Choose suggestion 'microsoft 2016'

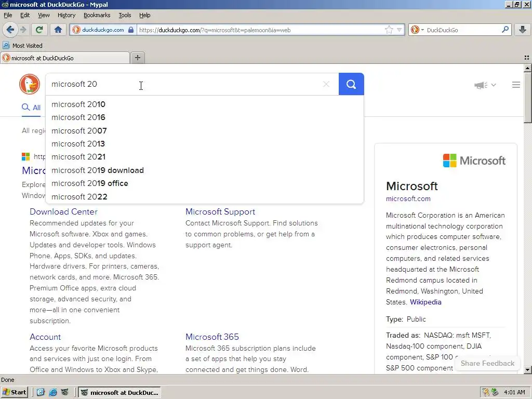(x=205, y=117)
